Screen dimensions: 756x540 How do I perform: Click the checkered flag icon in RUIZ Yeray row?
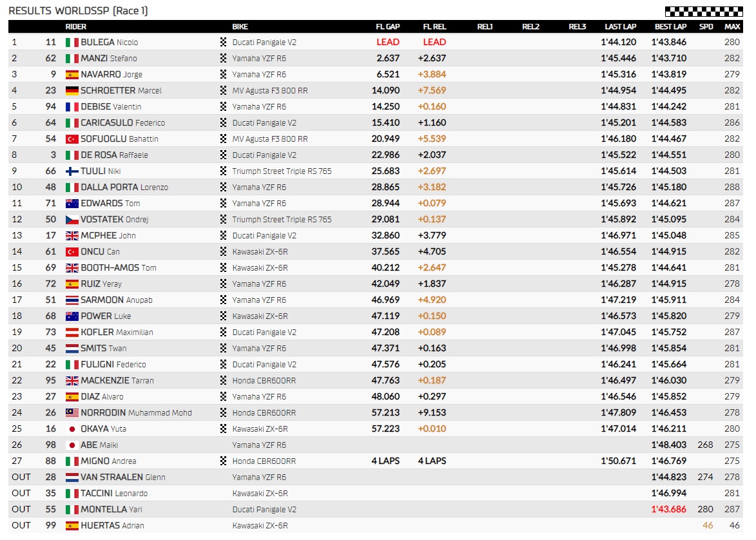[x=223, y=284]
